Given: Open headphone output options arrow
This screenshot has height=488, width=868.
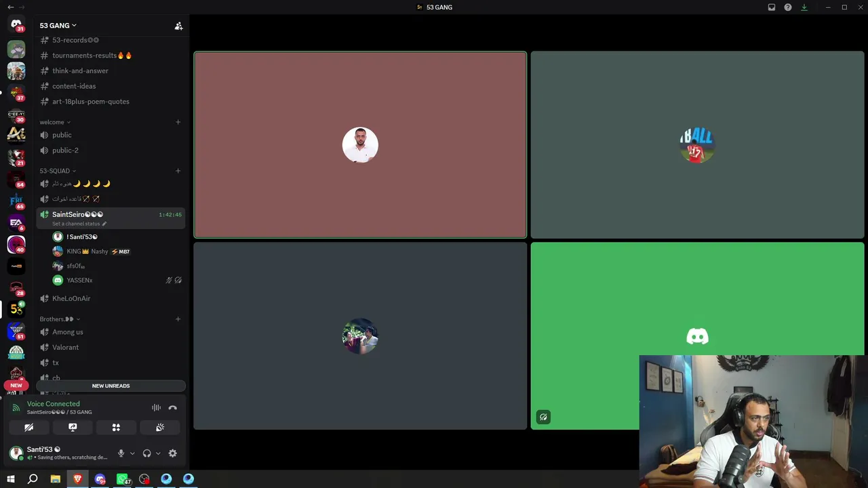Looking at the screenshot, I should coord(158,453).
